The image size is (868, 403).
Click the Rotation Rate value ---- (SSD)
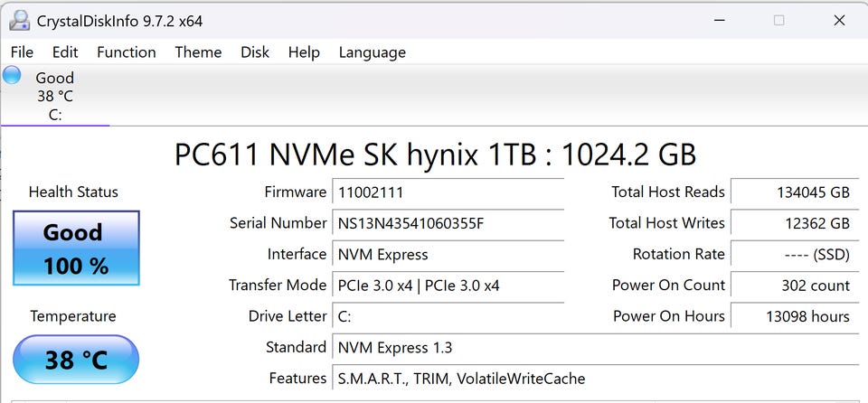pos(795,254)
